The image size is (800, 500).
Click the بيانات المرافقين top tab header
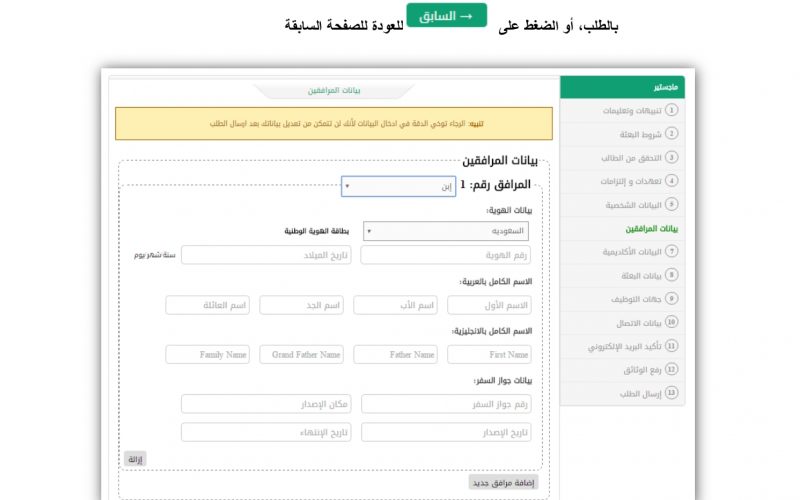[334, 90]
